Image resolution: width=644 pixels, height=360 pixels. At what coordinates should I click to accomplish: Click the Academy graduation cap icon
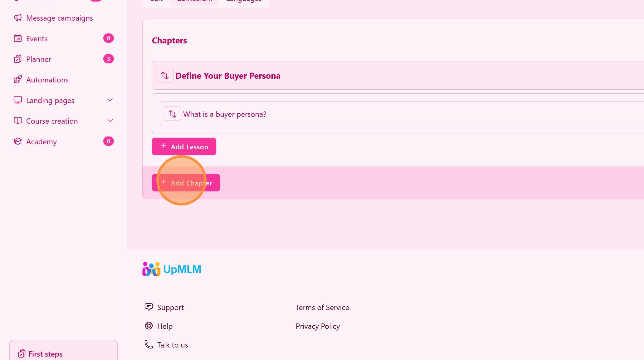[18, 141]
